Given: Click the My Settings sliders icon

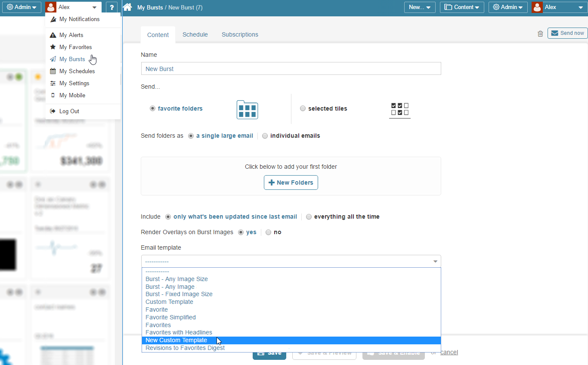Looking at the screenshot, I should click(53, 83).
